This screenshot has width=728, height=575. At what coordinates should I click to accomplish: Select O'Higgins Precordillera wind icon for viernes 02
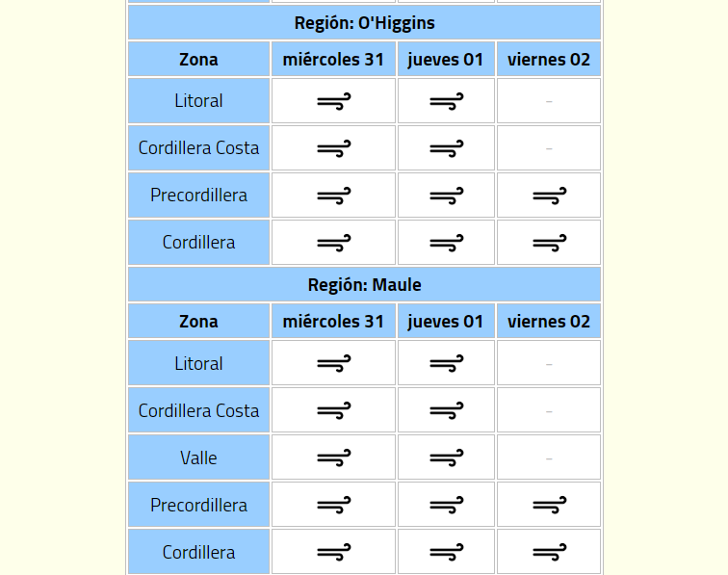[549, 196]
